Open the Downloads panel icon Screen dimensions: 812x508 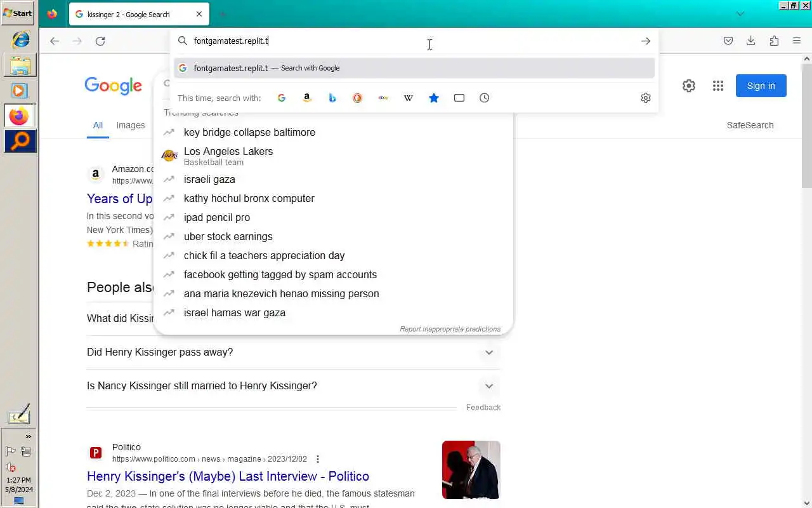click(751, 41)
